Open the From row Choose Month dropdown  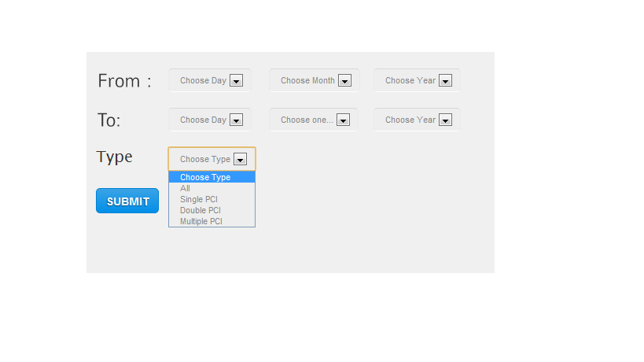click(315, 80)
